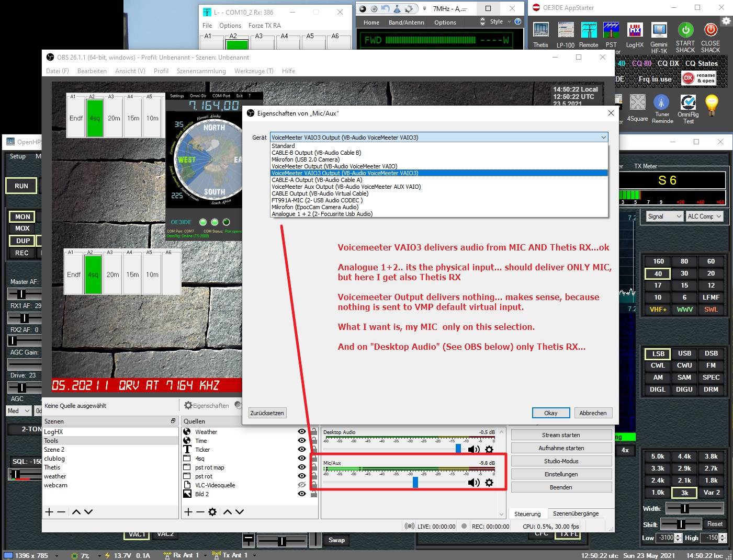Viewport: 733px width, 560px height.
Task: Adjust the Desktop Audio volume slider
Action: coord(459,449)
